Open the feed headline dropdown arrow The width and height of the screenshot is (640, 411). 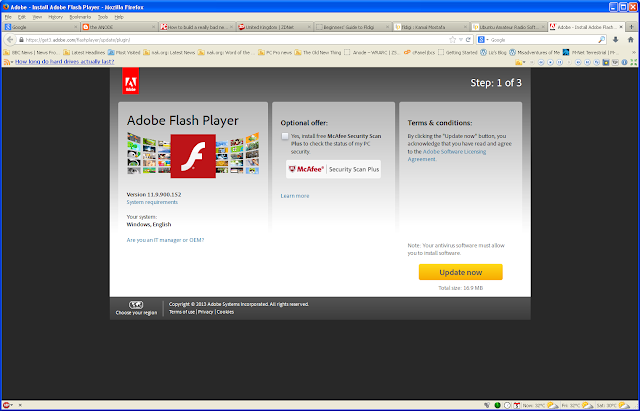pyautogui.click(x=12, y=62)
